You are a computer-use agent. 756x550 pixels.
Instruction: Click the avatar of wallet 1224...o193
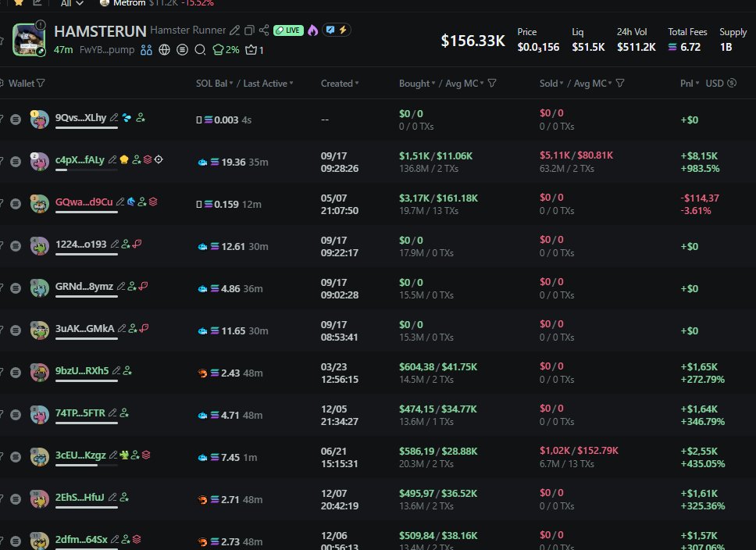pos(40,245)
